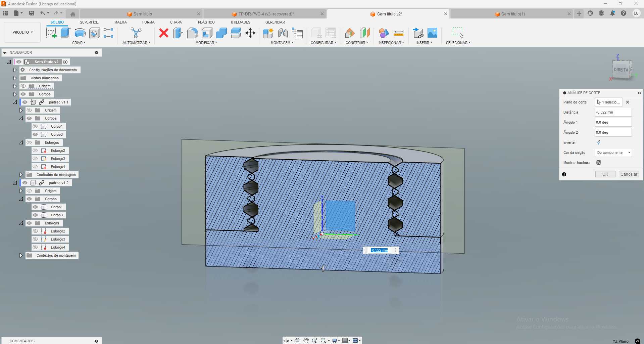Expand the COMENTÁRIOS panel
The image size is (644, 344).
pyautogui.click(x=96, y=341)
